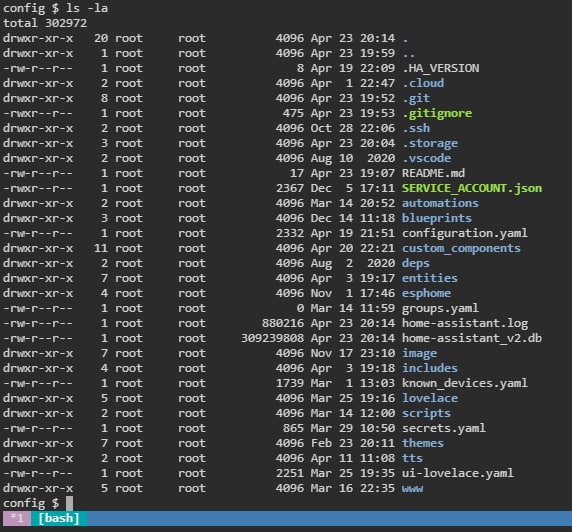
Task: Place cursor at the bottom shell prompt
Action: tap(69, 503)
